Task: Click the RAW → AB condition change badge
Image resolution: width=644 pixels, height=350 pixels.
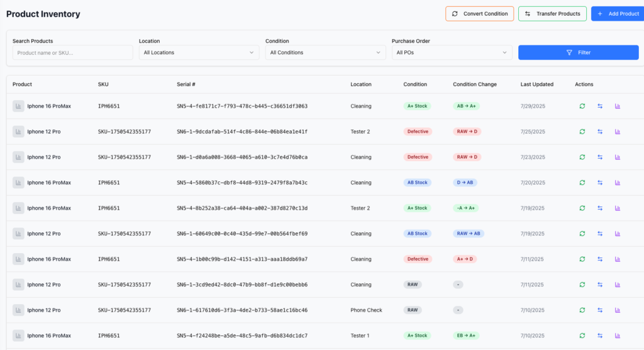Action: [469, 234]
